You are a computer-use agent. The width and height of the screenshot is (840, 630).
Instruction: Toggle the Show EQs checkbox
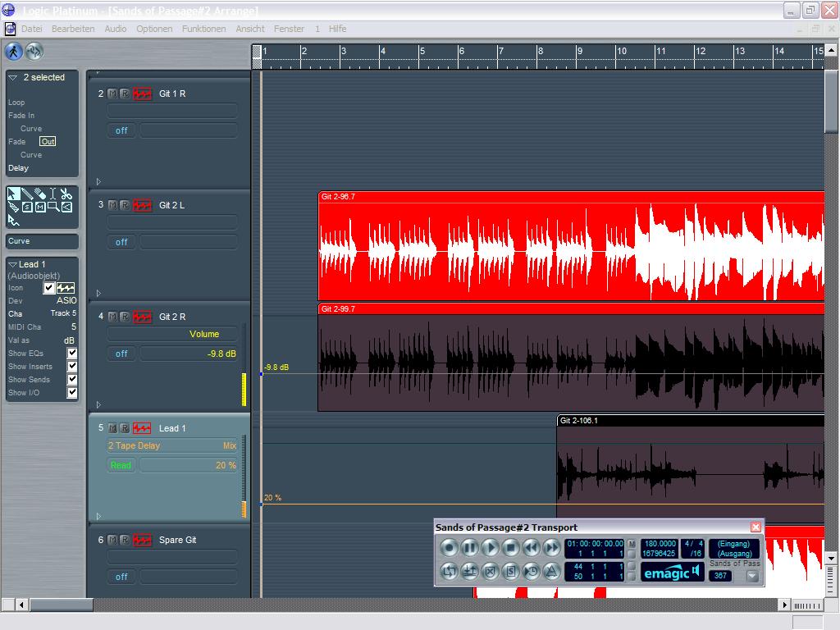coord(72,353)
